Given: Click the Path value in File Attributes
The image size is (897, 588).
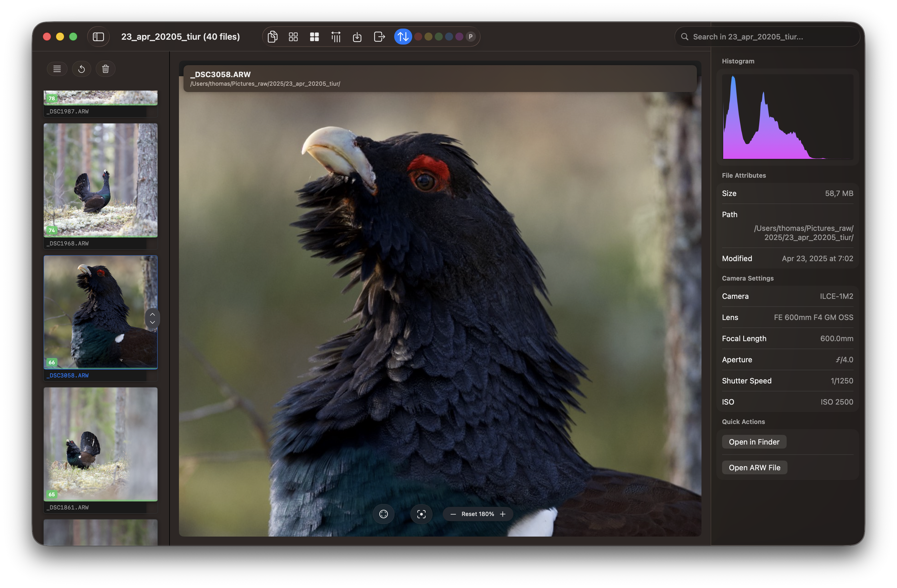Looking at the screenshot, I should tap(804, 233).
